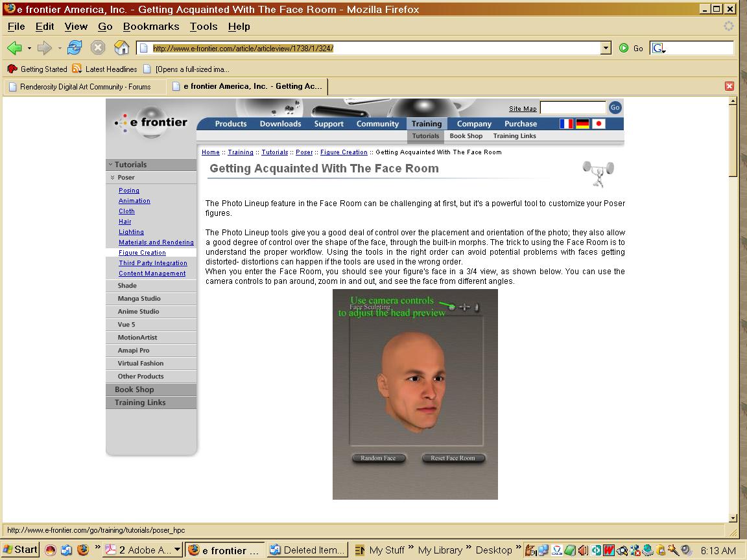Image resolution: width=747 pixels, height=560 pixels.
Task: Launch Firefox from quick launch icon
Action: [x=83, y=550]
